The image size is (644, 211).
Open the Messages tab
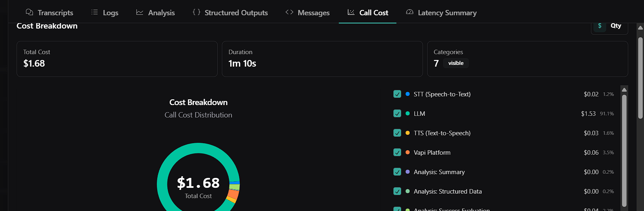coord(308,12)
